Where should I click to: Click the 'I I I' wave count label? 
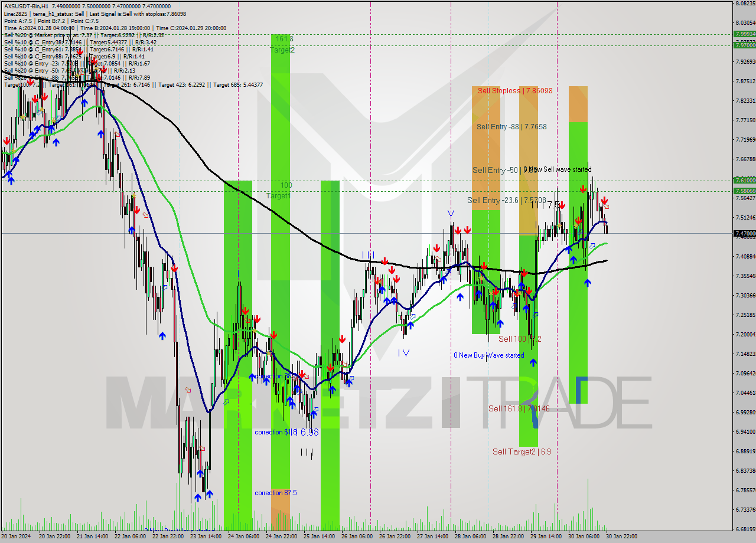click(x=368, y=255)
